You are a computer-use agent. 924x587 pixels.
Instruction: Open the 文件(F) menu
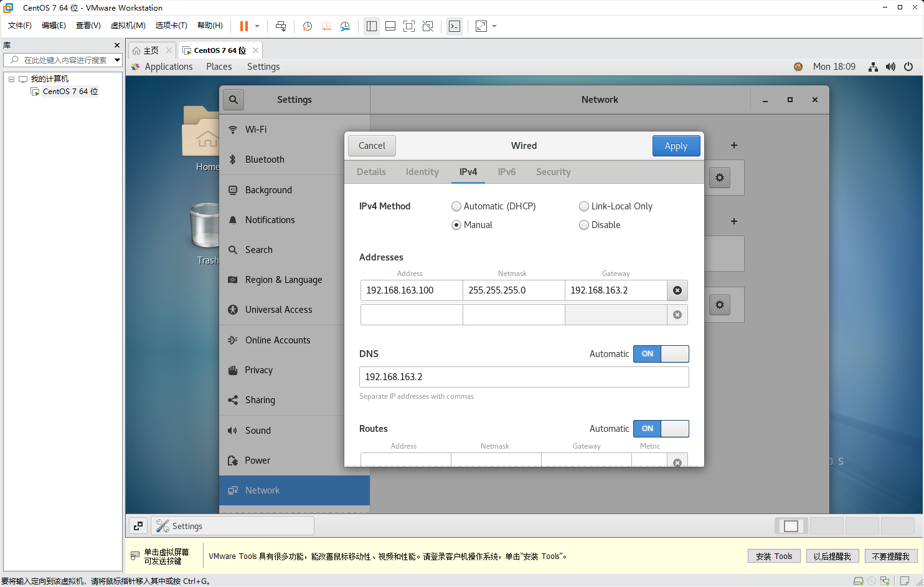click(20, 26)
